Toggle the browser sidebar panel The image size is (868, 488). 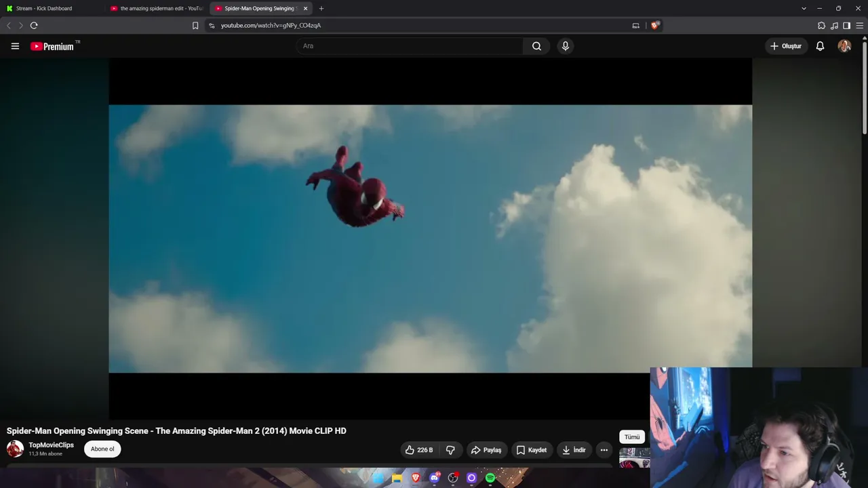[847, 26]
